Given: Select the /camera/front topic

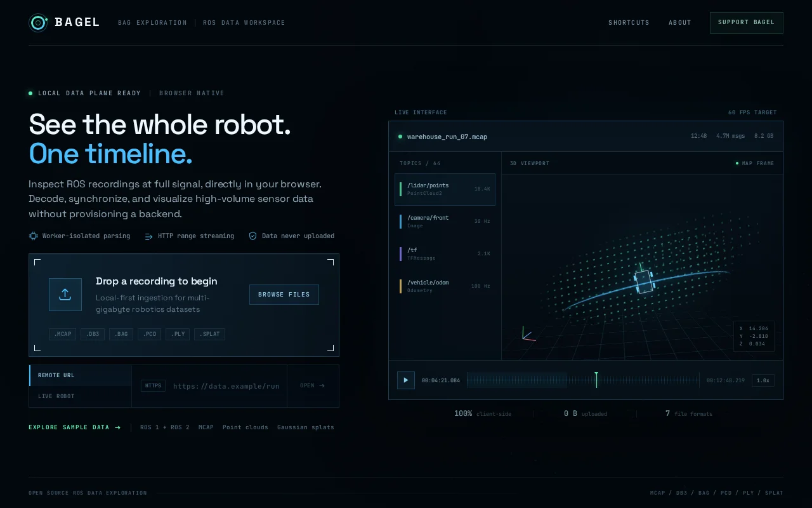Looking at the screenshot, I should (x=445, y=222).
